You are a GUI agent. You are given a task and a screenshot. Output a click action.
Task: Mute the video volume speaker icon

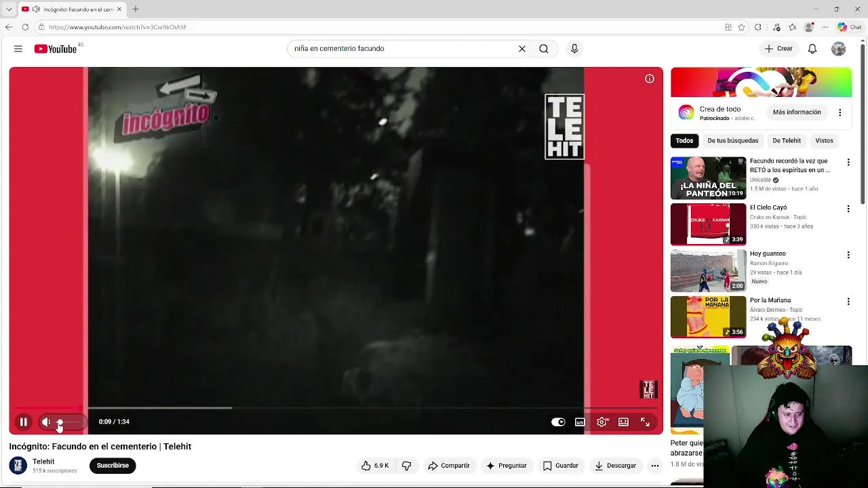click(x=45, y=422)
